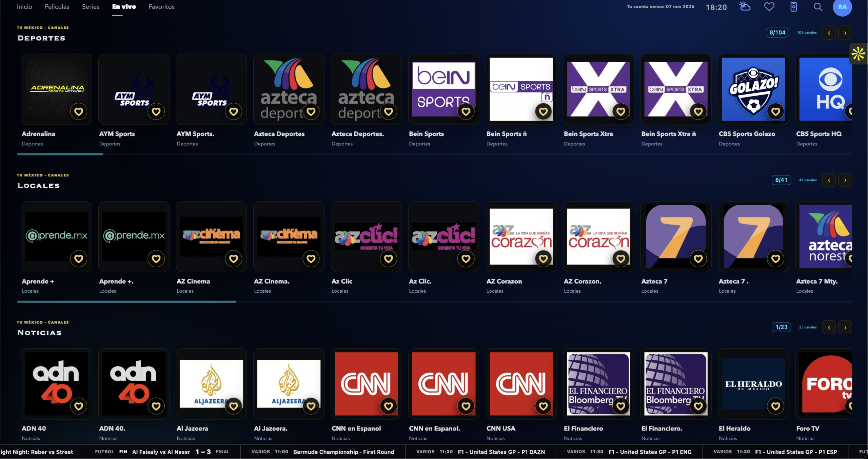Image resolution: width=868 pixels, height=459 pixels.
Task: Open the RA profile avatar
Action: pos(842,7)
